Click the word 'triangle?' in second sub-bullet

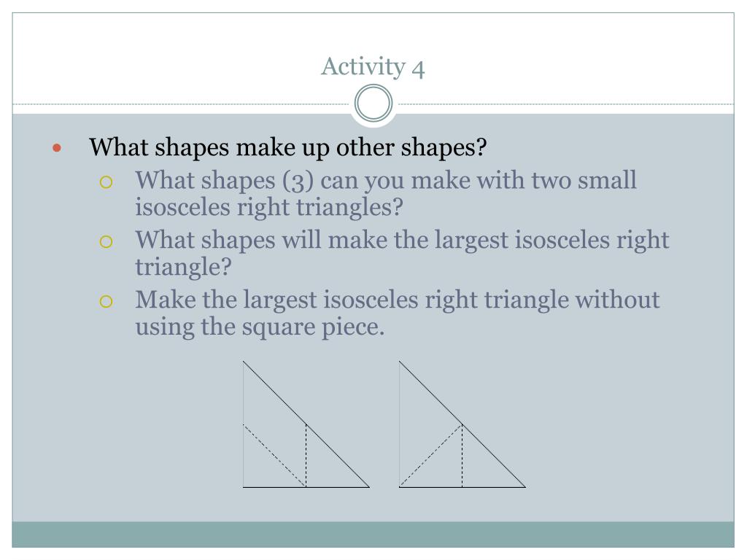183,267
